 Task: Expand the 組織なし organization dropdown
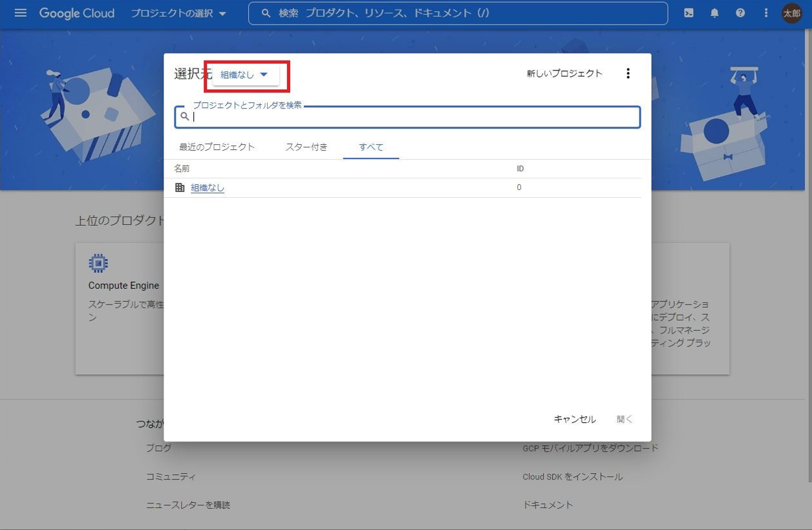(246, 75)
